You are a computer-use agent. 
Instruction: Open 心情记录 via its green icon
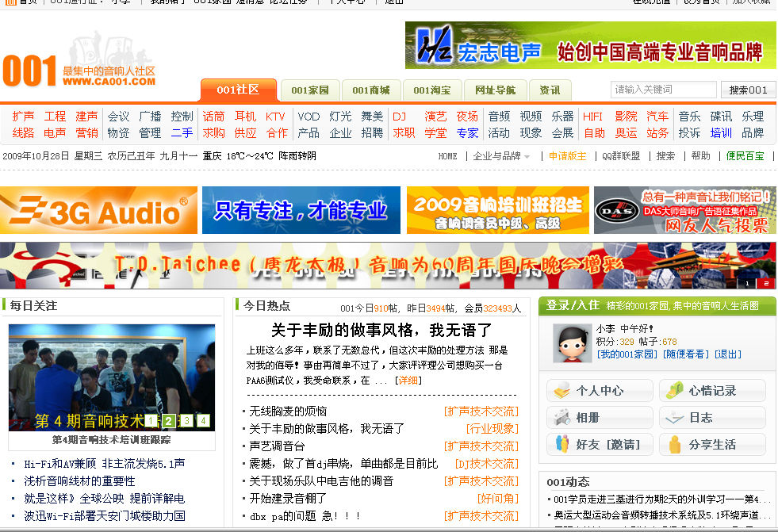(675, 391)
